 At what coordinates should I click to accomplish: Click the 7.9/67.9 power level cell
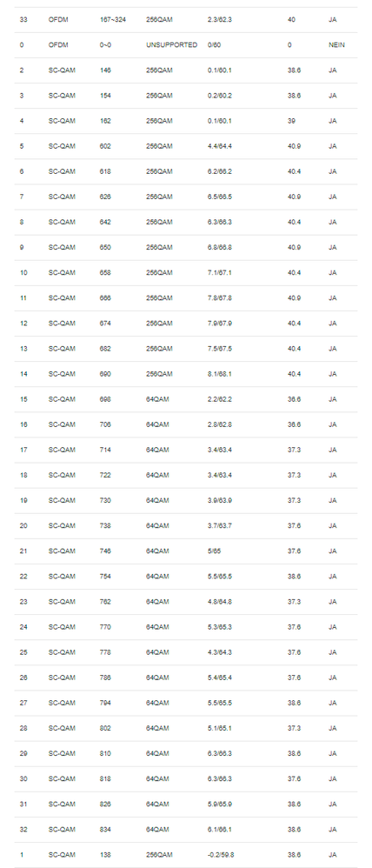click(x=220, y=324)
